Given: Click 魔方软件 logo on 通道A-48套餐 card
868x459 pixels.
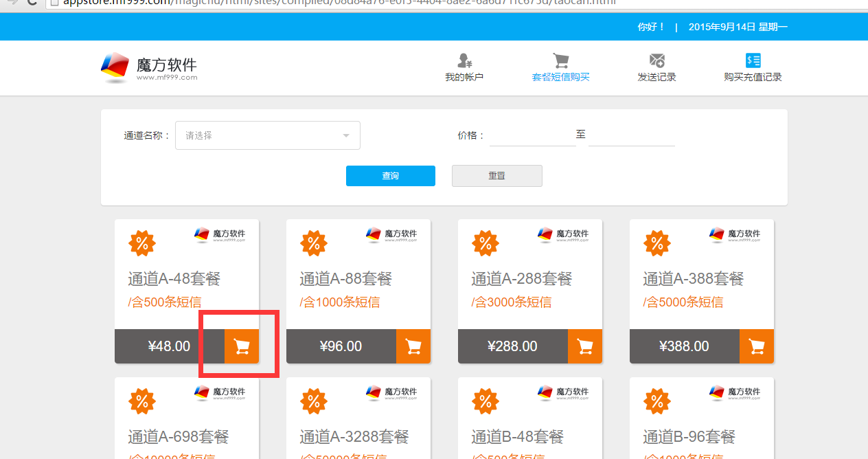Looking at the screenshot, I should [220, 235].
